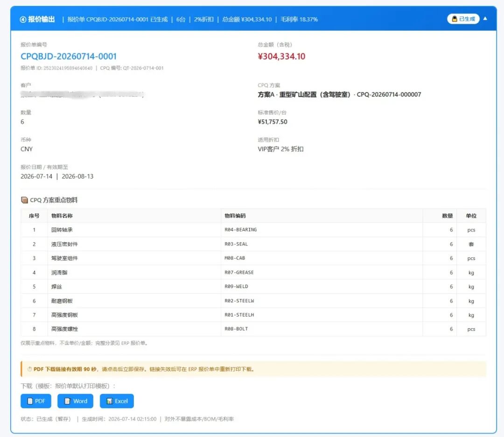This screenshot has width=504, height=437.
Task: Download the quotation as PDF
Action: (x=36, y=401)
